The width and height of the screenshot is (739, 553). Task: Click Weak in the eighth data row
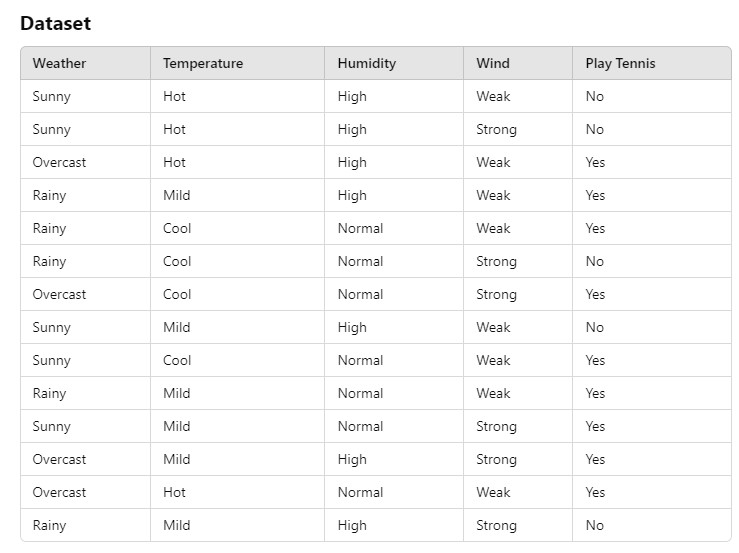click(493, 327)
